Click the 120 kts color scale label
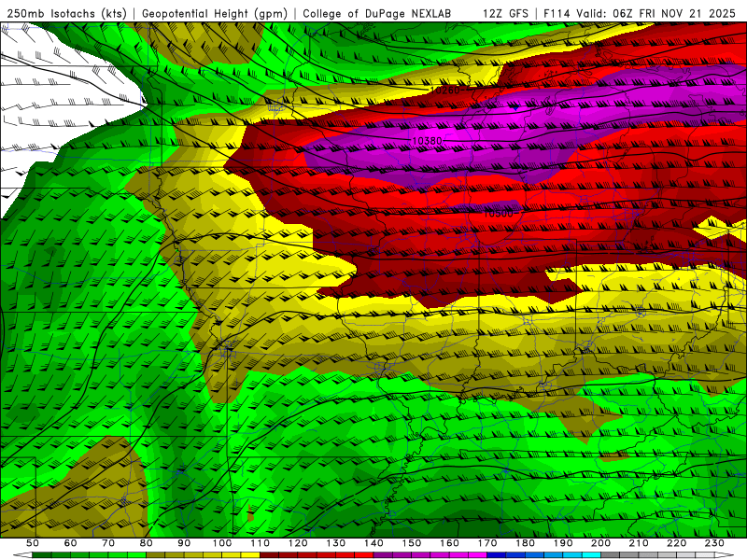The height and width of the screenshot is (560, 747). [298, 543]
